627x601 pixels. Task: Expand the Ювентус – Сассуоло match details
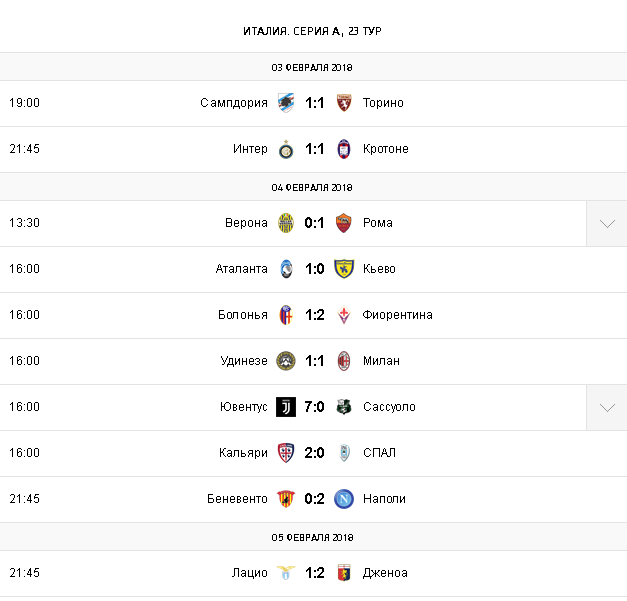click(607, 407)
